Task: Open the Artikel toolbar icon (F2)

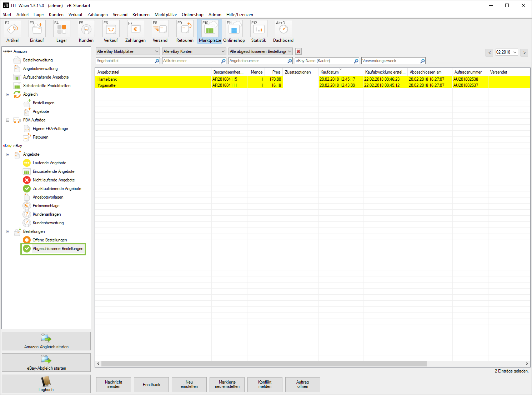Action: click(12, 31)
